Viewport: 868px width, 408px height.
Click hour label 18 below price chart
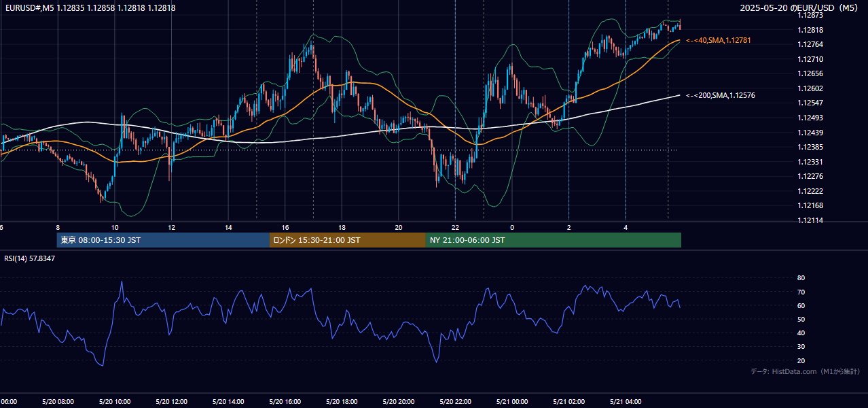(342, 227)
